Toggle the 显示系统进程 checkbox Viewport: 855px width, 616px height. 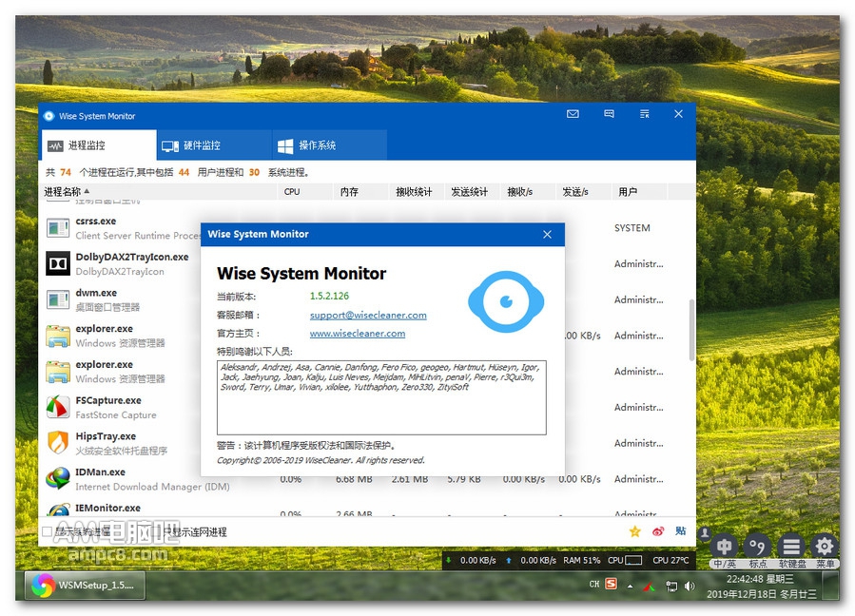pos(47,531)
